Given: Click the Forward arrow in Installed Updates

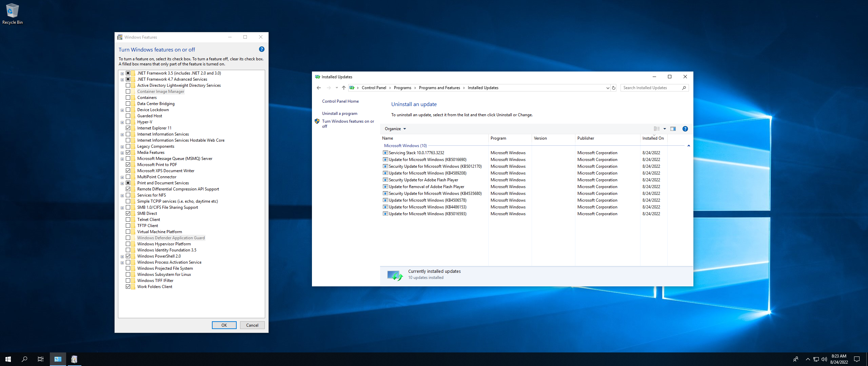Looking at the screenshot, I should tap(329, 88).
